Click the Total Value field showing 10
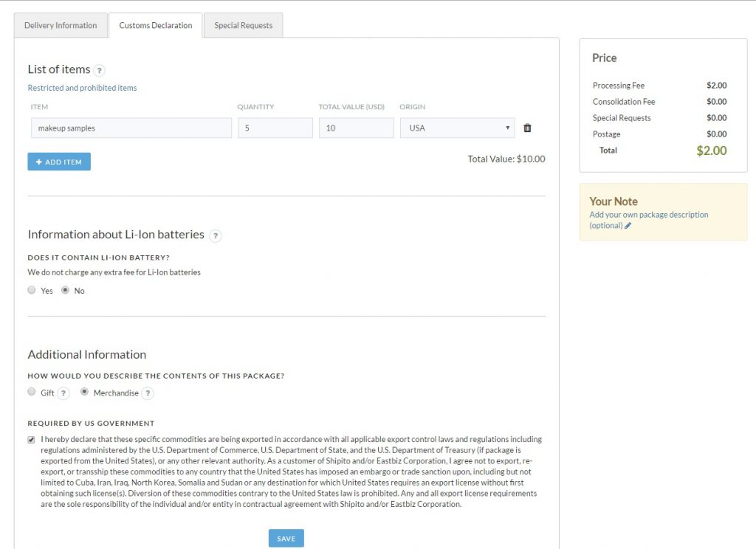Viewport: 756px width, 549px height. (x=357, y=128)
